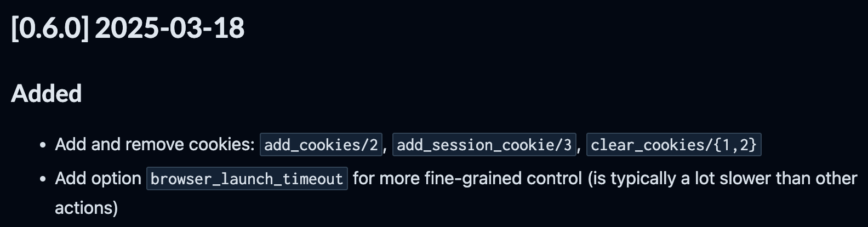Click the "Added" section heading
The height and width of the screenshot is (227, 868).
[47, 93]
